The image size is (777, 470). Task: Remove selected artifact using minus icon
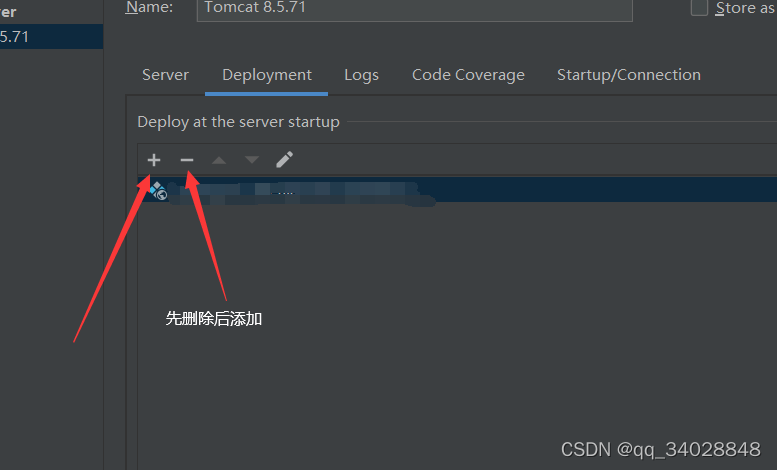(x=187, y=160)
